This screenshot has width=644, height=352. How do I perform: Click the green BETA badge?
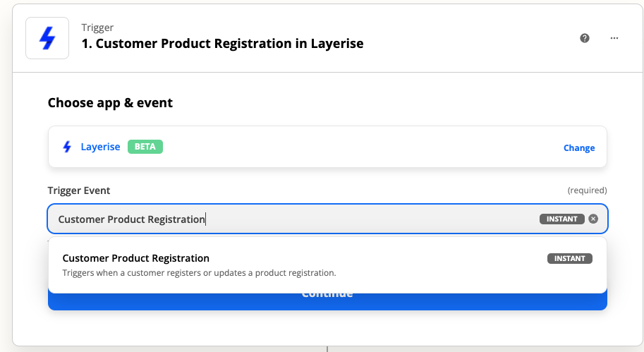click(x=145, y=147)
